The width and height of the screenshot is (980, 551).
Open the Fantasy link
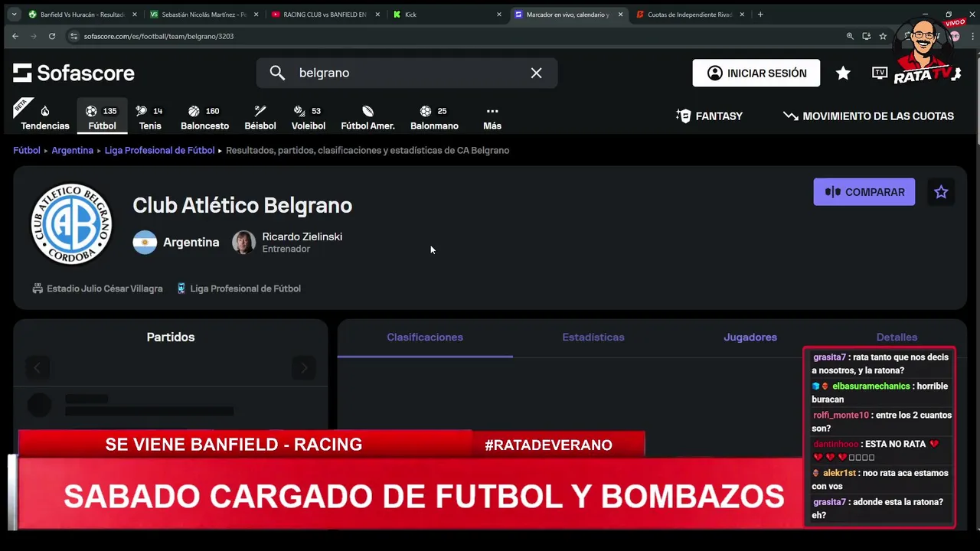coord(710,116)
